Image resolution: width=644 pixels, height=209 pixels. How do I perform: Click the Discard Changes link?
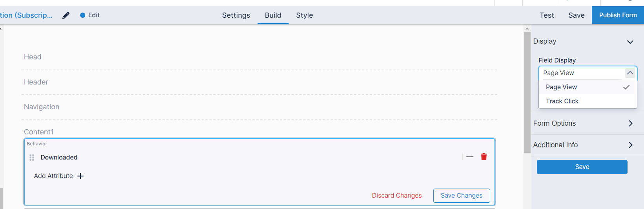point(396,196)
